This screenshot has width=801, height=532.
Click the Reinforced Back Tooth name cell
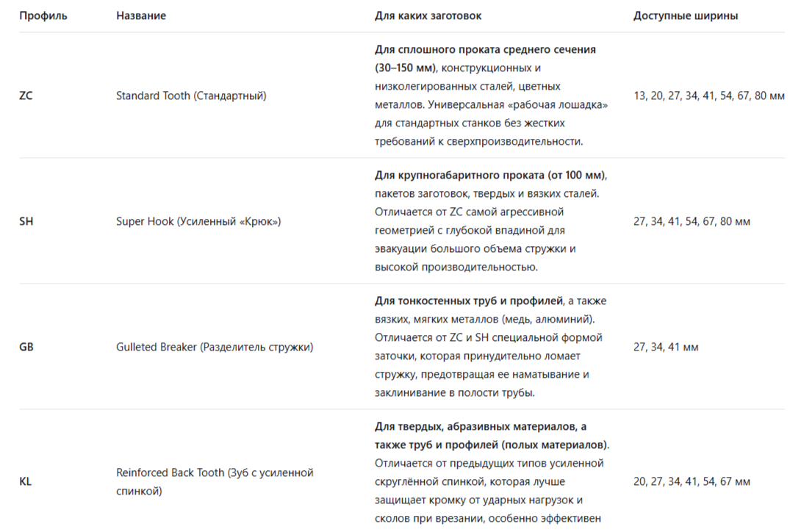point(215,481)
